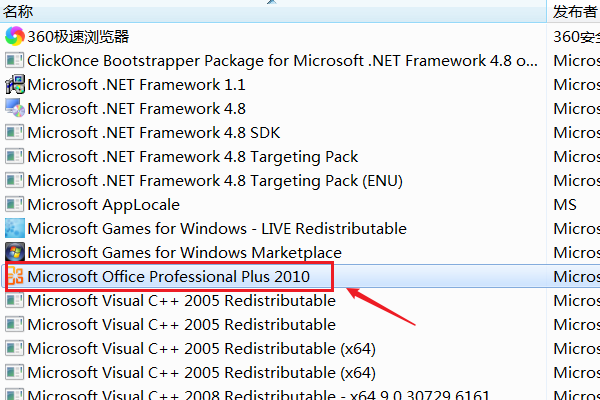600x400 pixels.
Task: Click the 360 publisher cell in first row
Action: click(576, 37)
